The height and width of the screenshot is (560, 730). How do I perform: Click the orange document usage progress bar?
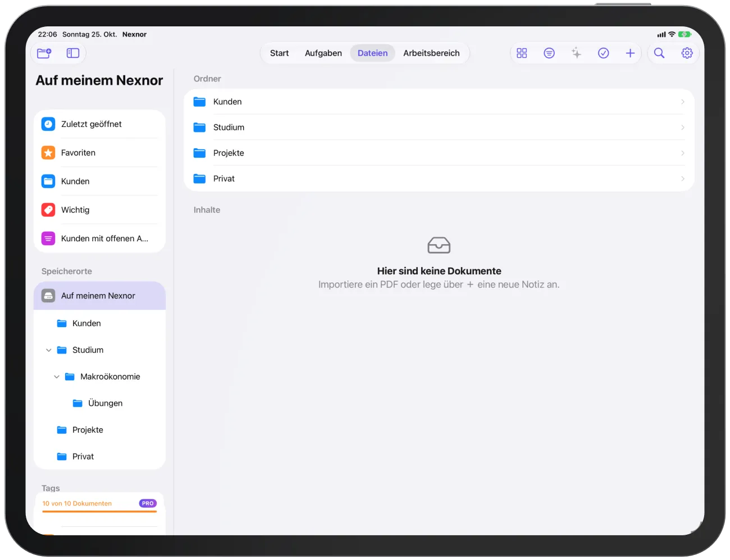coord(99,511)
